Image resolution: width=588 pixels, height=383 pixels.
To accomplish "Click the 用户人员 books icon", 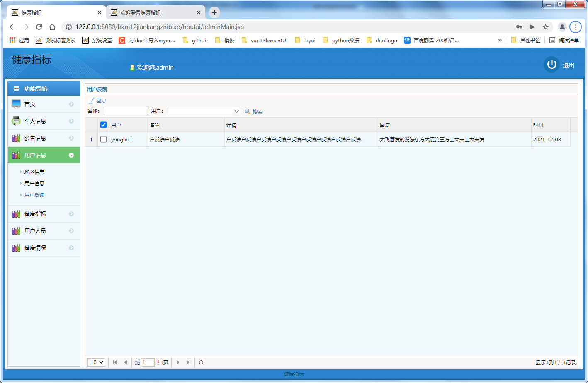I will coord(16,231).
